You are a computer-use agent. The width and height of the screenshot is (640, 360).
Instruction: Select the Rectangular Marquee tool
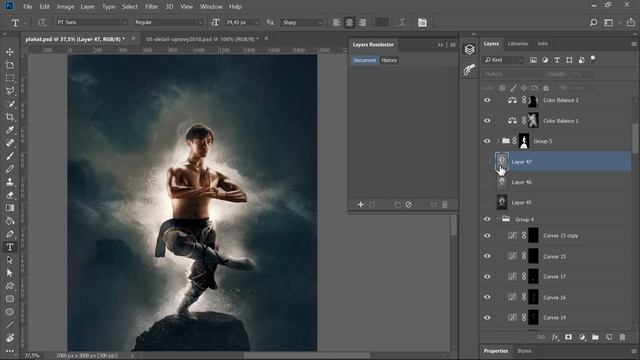(x=10, y=78)
